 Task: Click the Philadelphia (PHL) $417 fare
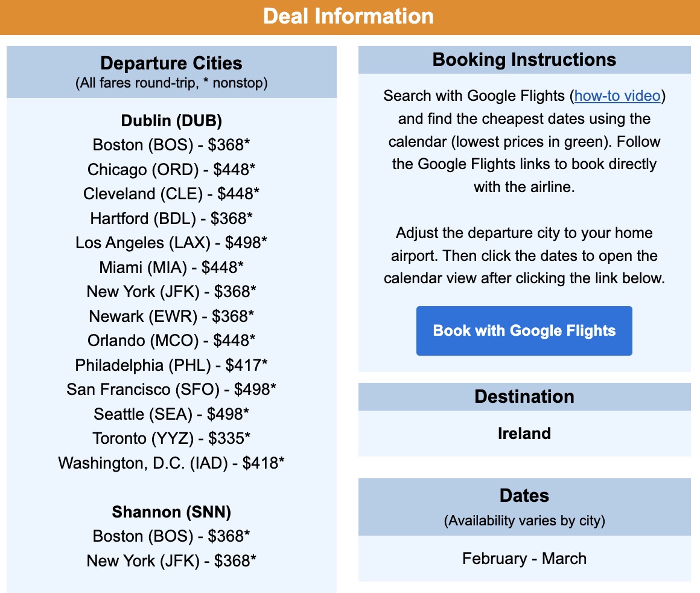click(171, 365)
